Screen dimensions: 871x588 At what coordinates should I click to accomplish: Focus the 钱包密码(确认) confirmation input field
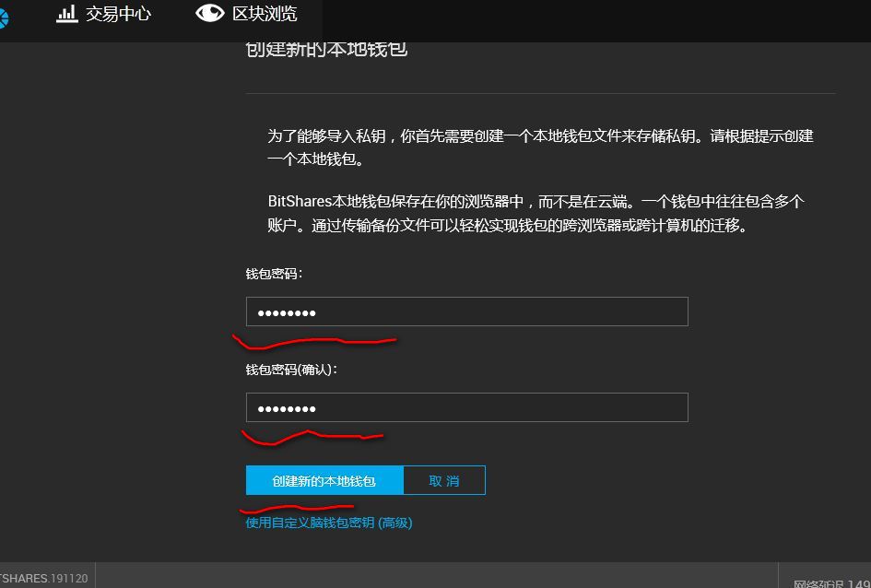point(466,407)
